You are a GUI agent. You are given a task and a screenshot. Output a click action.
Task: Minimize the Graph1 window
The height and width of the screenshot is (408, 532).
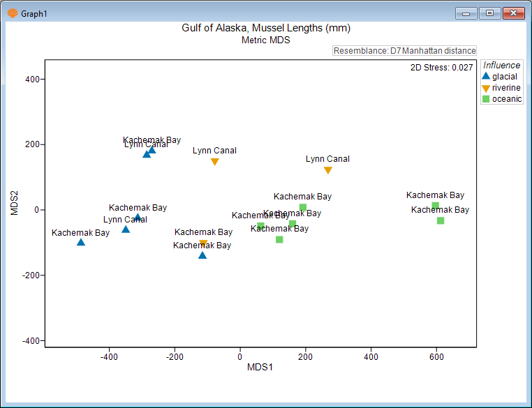[466, 13]
